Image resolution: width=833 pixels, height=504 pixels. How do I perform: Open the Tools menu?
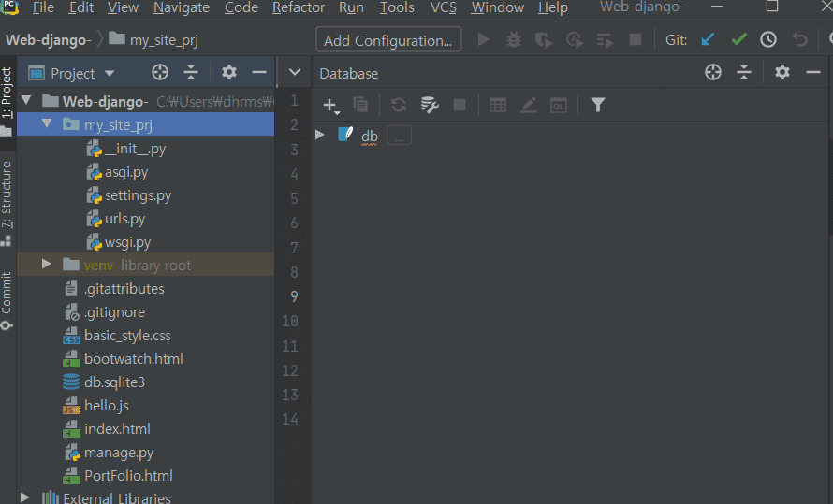(397, 7)
